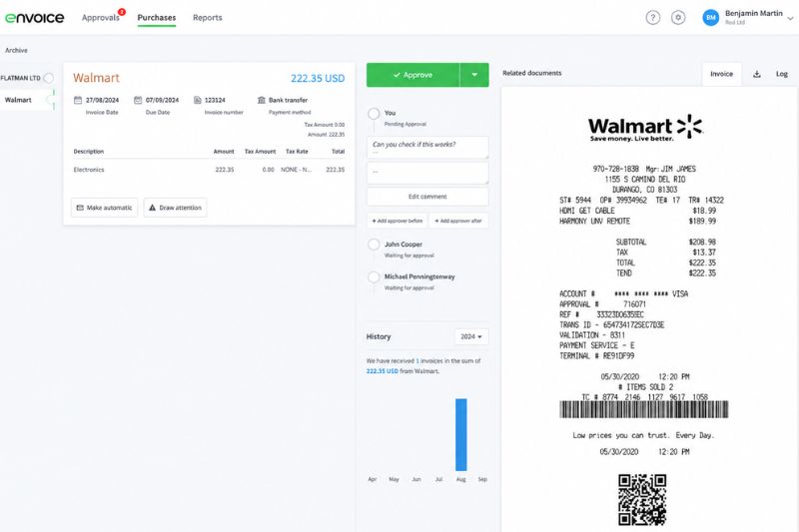Open the Purchases tab
The image size is (799, 532).
157,18
